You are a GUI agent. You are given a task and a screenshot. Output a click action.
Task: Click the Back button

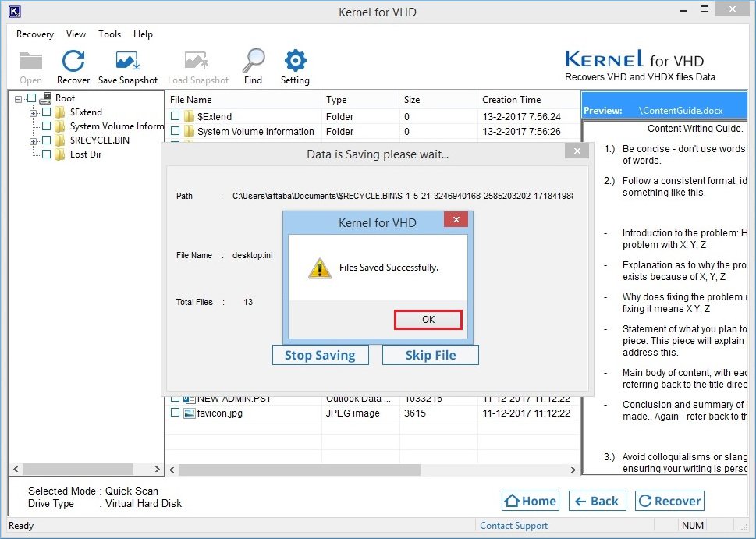[x=598, y=501]
